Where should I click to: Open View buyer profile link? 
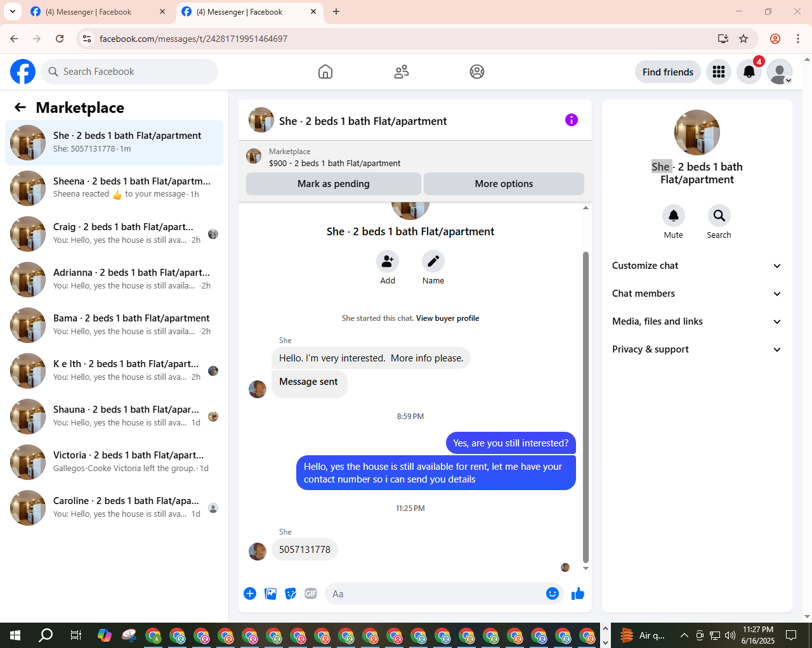pyautogui.click(x=447, y=318)
